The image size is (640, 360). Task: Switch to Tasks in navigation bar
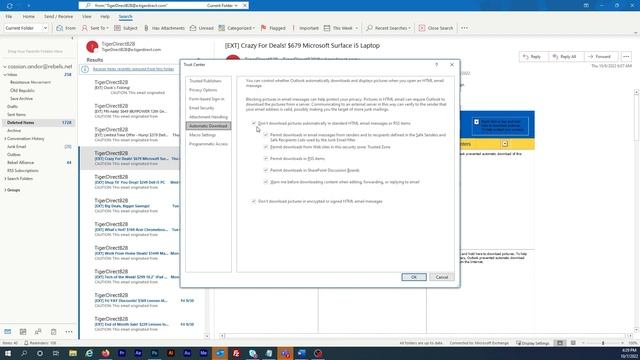(x=53, y=332)
